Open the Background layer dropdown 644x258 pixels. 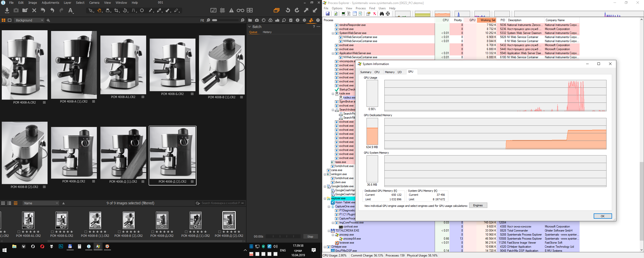point(29,20)
